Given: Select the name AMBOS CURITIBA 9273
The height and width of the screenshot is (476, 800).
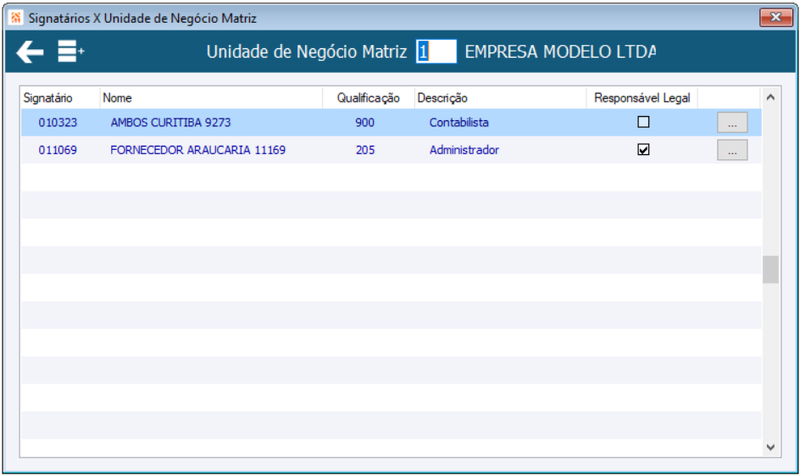Looking at the screenshot, I should [170, 122].
